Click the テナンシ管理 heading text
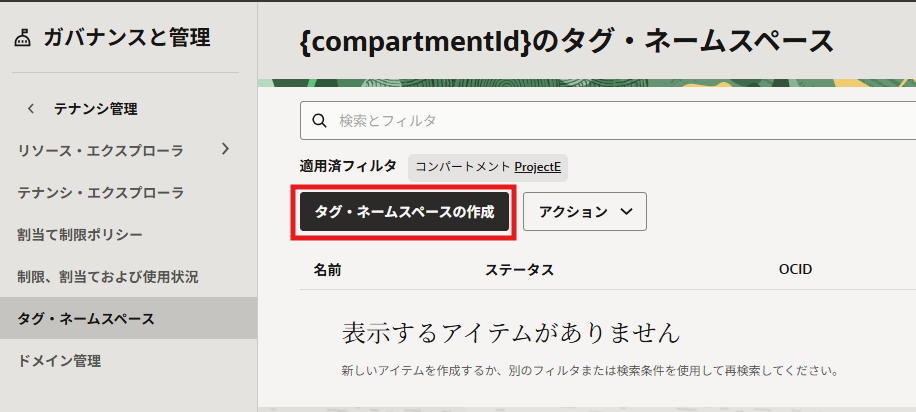Viewport: 916px width, 412px height. (x=95, y=109)
